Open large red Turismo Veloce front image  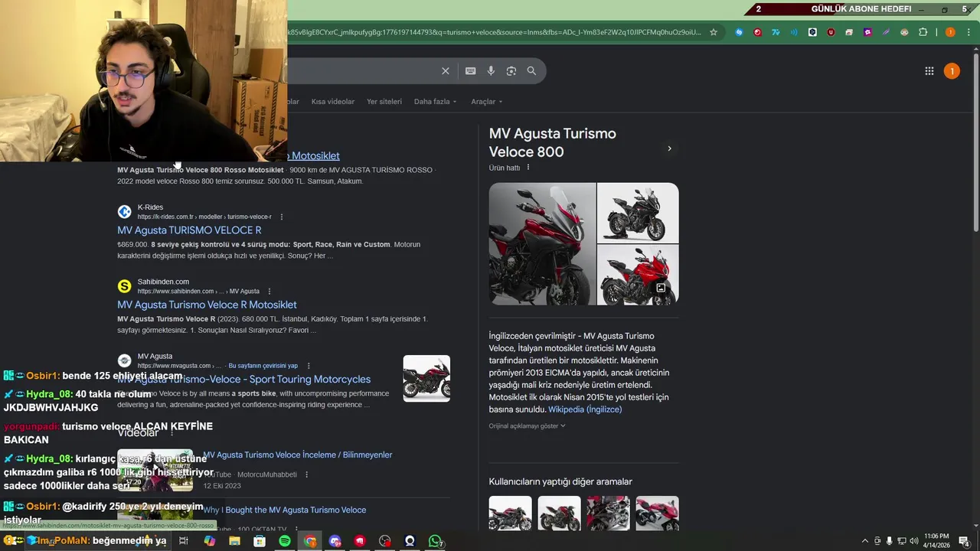point(542,243)
